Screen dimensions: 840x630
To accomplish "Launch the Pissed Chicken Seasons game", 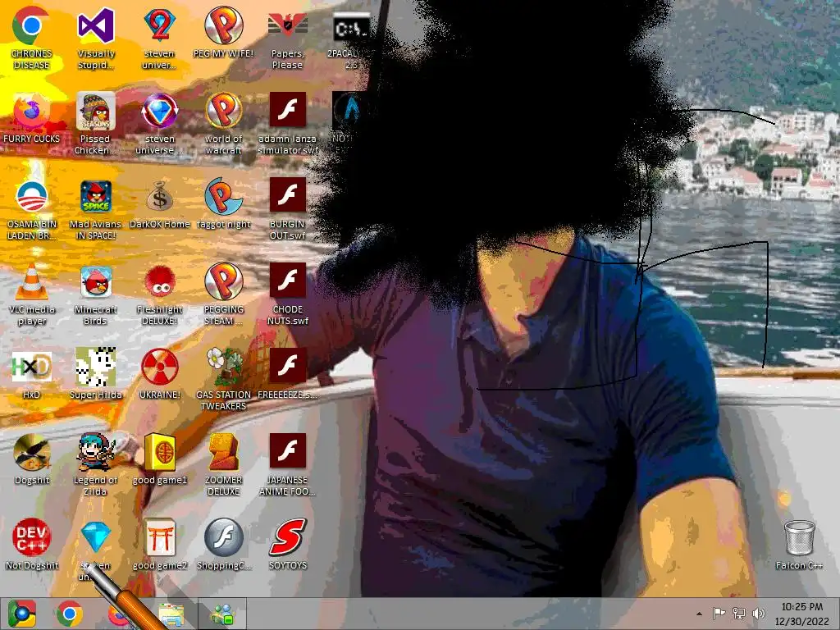I will click(x=95, y=111).
